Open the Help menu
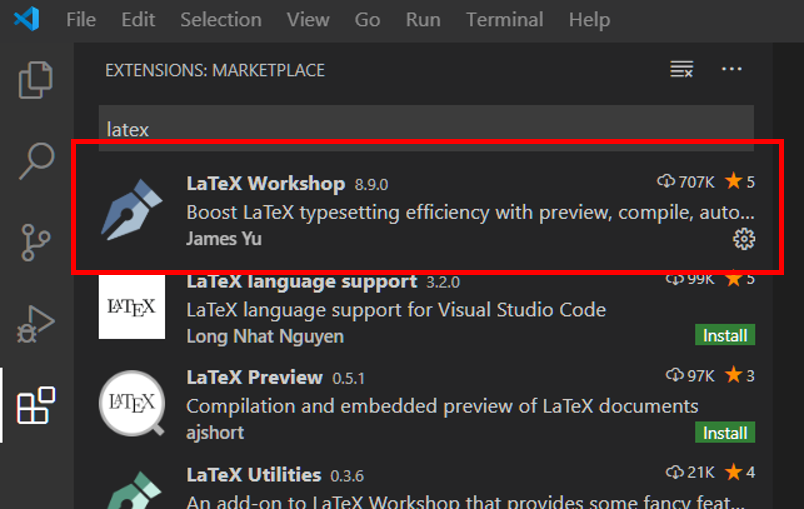 (x=589, y=20)
